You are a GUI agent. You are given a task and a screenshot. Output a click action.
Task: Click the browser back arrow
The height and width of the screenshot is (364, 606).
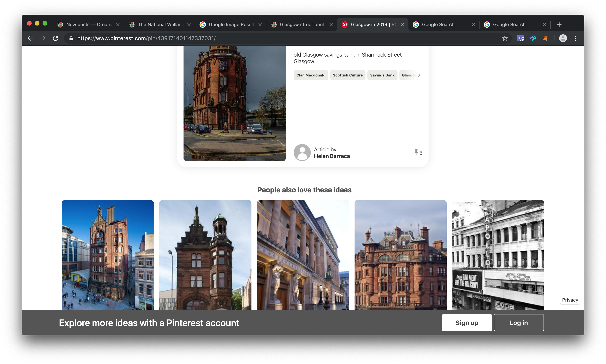[30, 38]
